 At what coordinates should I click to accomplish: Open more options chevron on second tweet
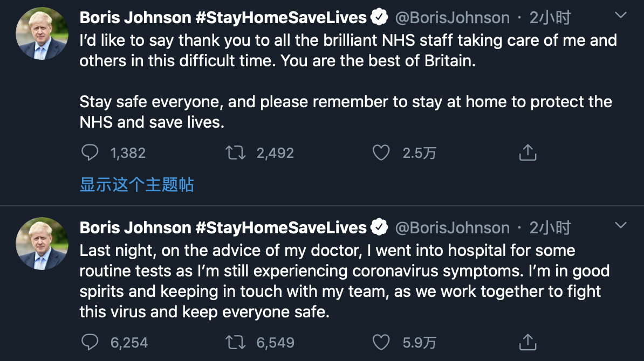[x=621, y=225]
